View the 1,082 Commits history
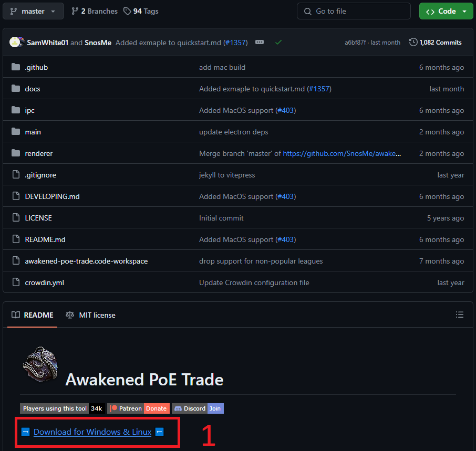476x451 pixels. coord(436,43)
